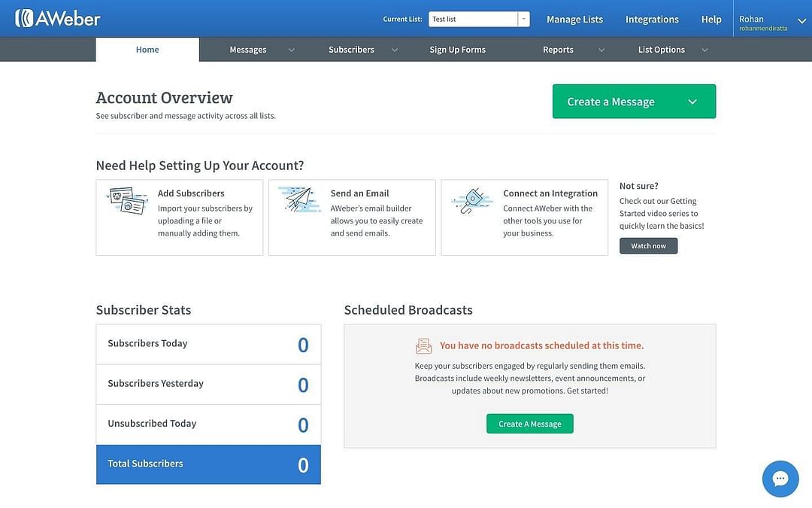Open the Current List dropdown
812x508 pixels.
[x=478, y=19]
